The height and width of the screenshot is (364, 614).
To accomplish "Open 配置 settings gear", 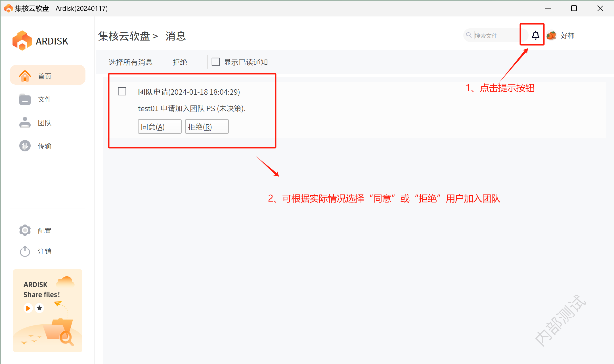I will pos(25,230).
